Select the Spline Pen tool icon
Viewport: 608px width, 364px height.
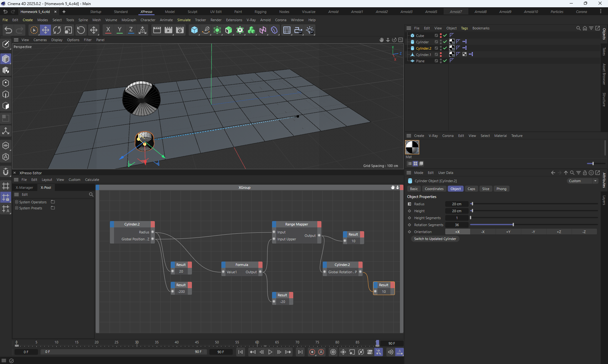tap(206, 30)
